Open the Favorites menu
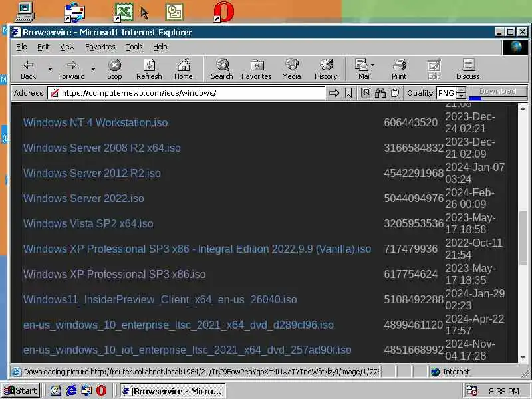532x399 pixels. point(100,47)
